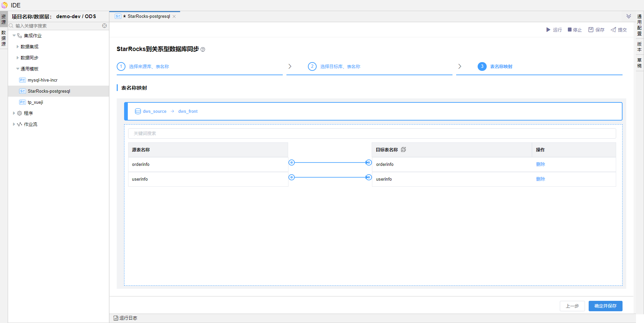This screenshot has width=644, height=323.
Task: Click the 确定并保存 button
Action: [x=605, y=306]
